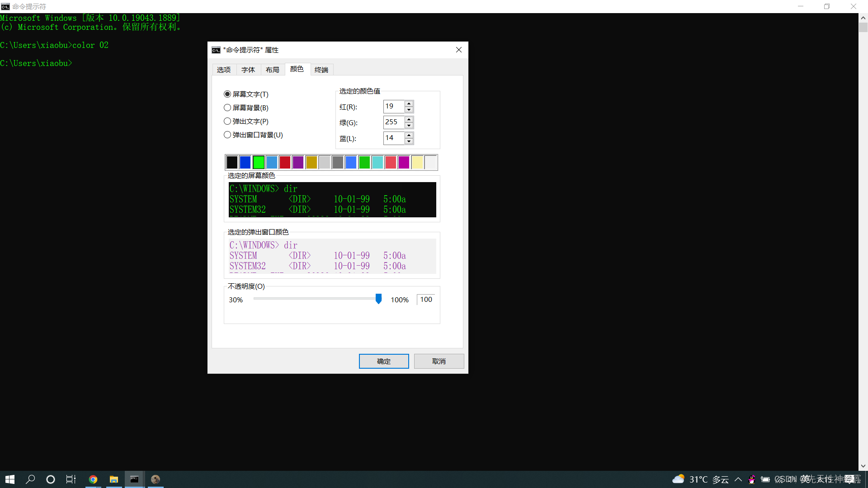Viewport: 868px width, 488px height.
Task: Select the 弹出窗口背景(U) radio button
Action: 227,135
